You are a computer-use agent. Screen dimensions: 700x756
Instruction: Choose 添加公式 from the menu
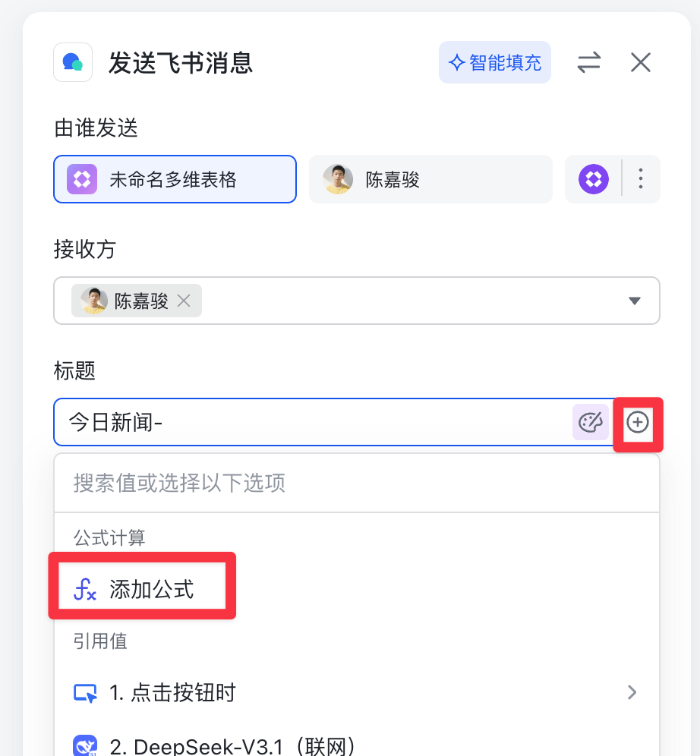(x=151, y=589)
